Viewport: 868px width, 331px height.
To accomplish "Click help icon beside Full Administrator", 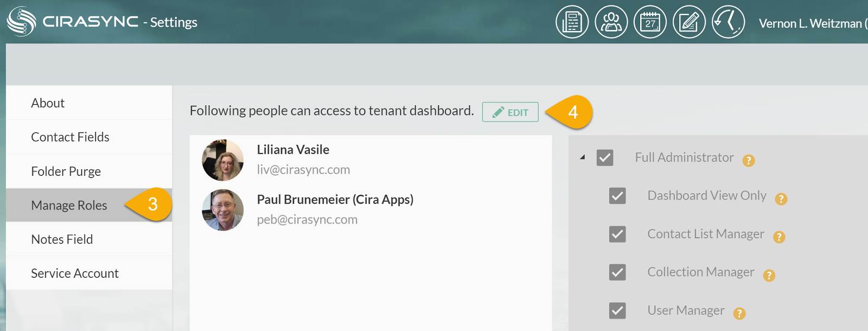I will click(x=749, y=161).
